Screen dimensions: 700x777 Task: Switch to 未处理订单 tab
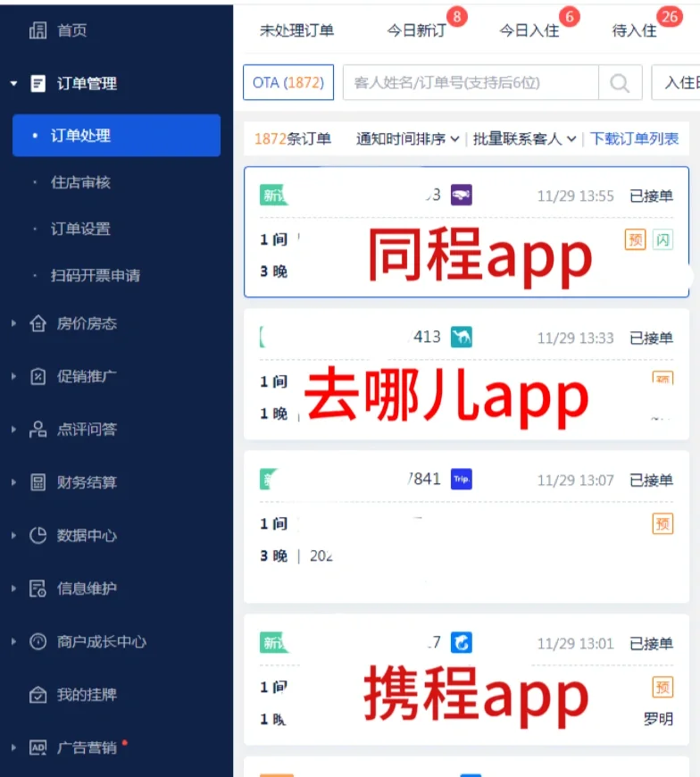[x=296, y=30]
